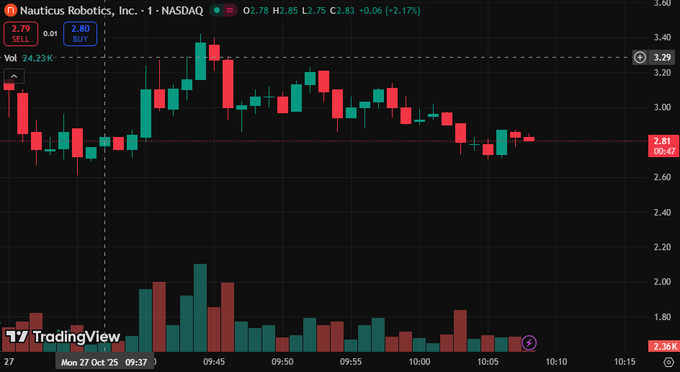Image resolution: width=680 pixels, height=372 pixels.
Task: Click the O2.78 open value in header
Action: click(256, 10)
